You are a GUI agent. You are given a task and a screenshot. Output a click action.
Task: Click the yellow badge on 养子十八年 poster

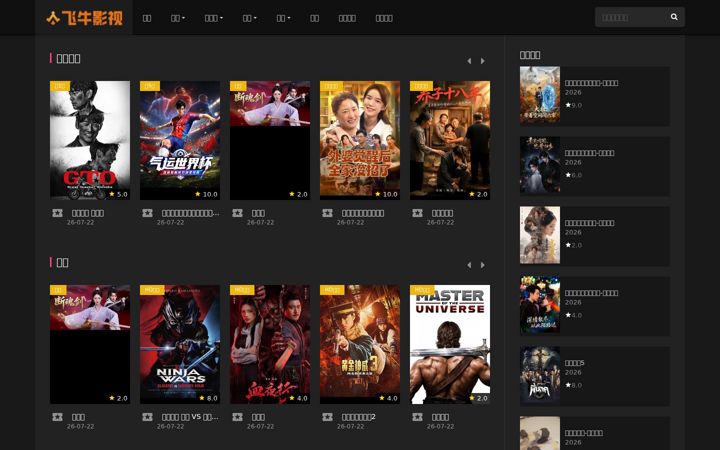point(422,86)
